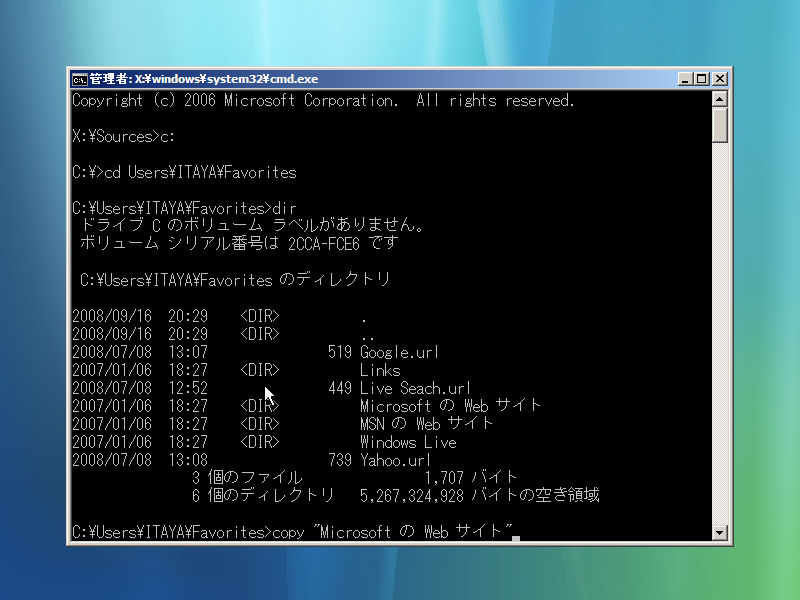Click the 2008/07/08 13:07 timestamp
This screenshot has height=600, width=800.
coord(140,352)
